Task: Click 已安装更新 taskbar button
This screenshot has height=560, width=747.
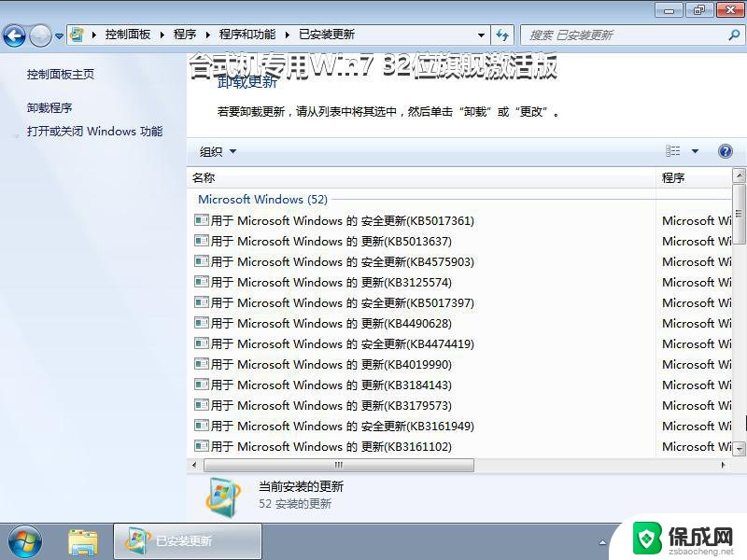Action: coord(188,541)
